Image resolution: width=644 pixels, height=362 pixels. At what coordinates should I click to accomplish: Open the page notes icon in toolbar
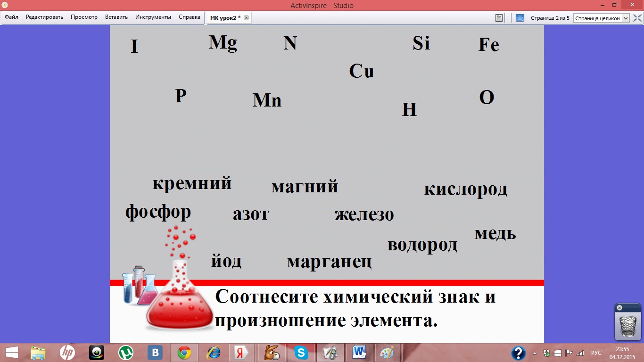click(499, 18)
